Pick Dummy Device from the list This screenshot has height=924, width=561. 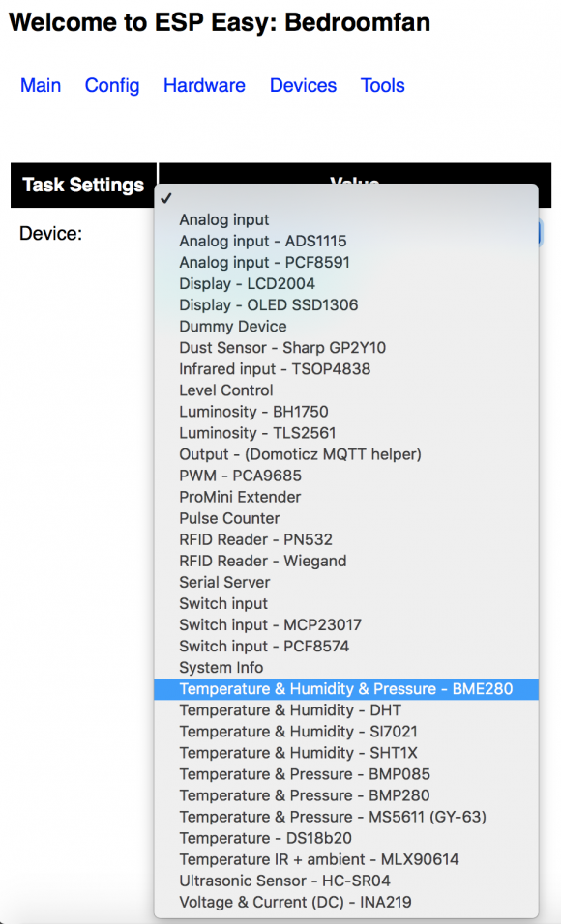coord(346,327)
